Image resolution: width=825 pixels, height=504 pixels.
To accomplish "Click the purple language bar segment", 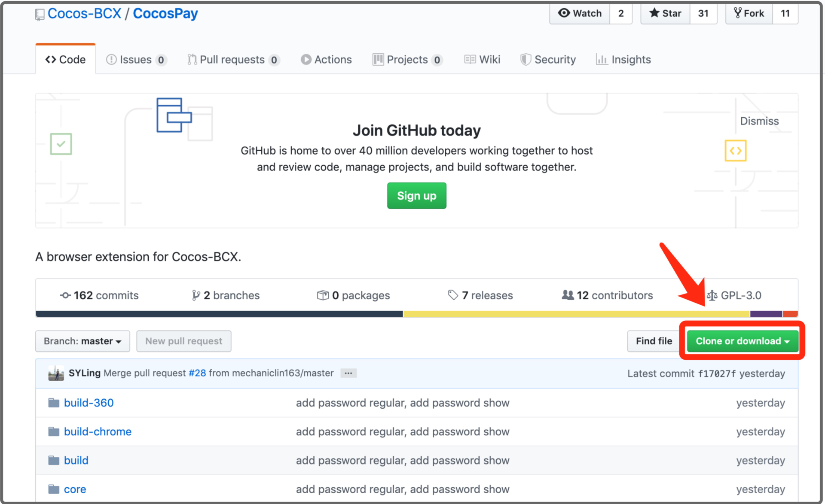I will (x=766, y=314).
